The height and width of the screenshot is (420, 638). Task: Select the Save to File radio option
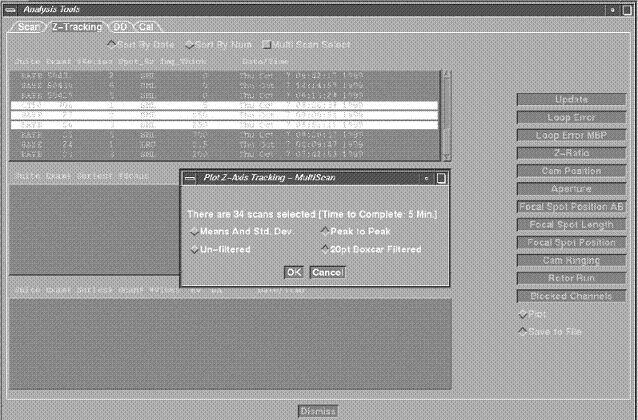coord(523,332)
